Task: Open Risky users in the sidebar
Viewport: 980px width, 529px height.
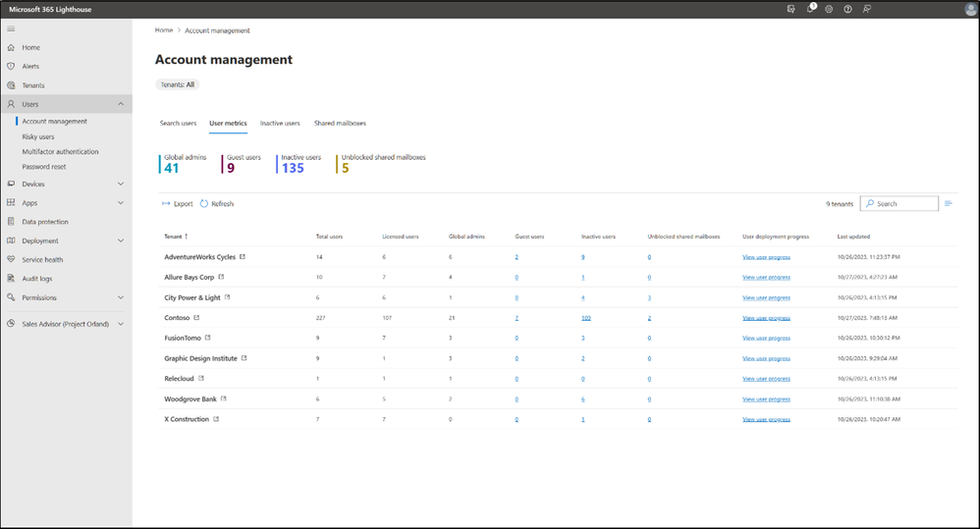Action: (38, 136)
